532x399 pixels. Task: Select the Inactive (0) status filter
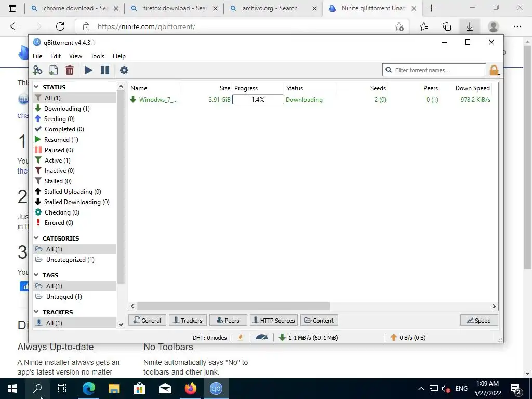pyautogui.click(x=59, y=171)
